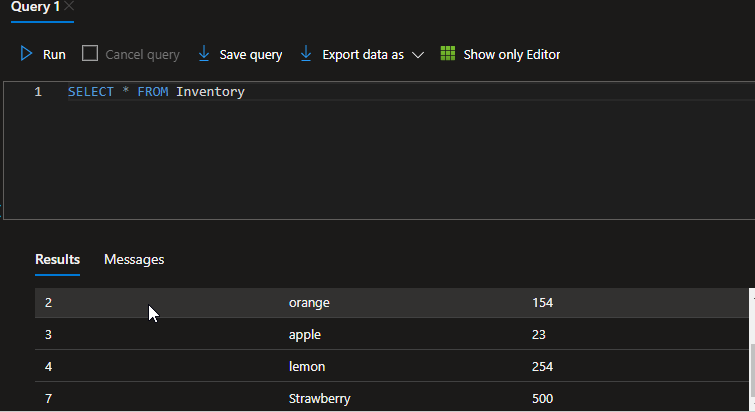Click the value 154 in results

542,303
